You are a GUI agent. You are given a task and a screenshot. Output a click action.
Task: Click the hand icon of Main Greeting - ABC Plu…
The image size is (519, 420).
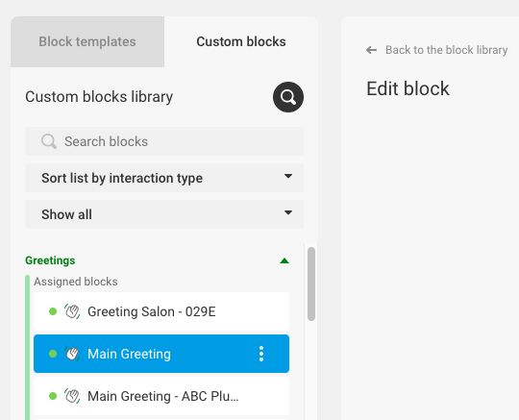point(72,396)
